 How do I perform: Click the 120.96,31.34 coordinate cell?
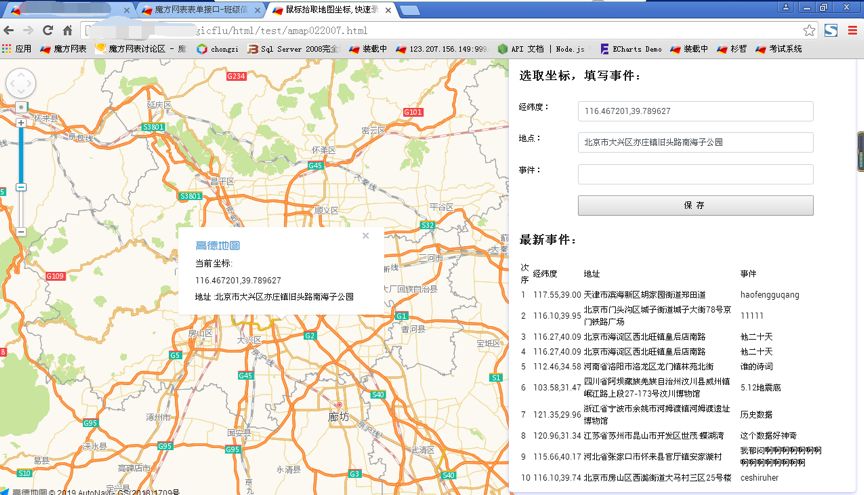pos(557,435)
